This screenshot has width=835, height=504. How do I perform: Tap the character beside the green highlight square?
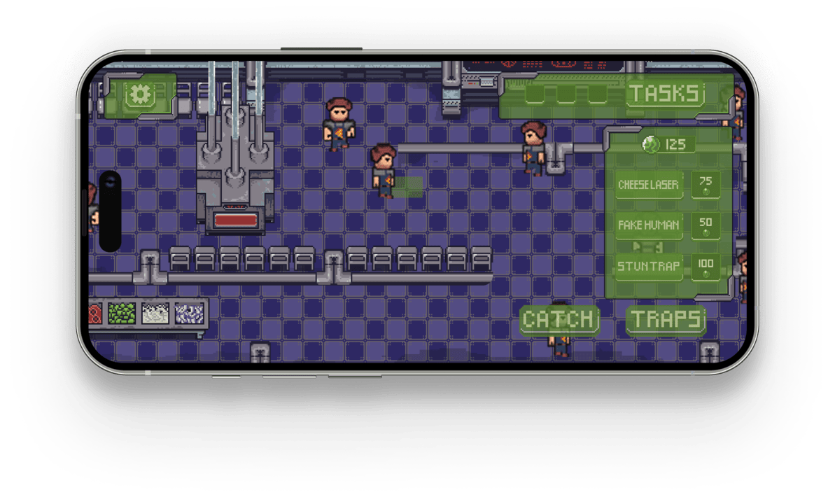[384, 171]
